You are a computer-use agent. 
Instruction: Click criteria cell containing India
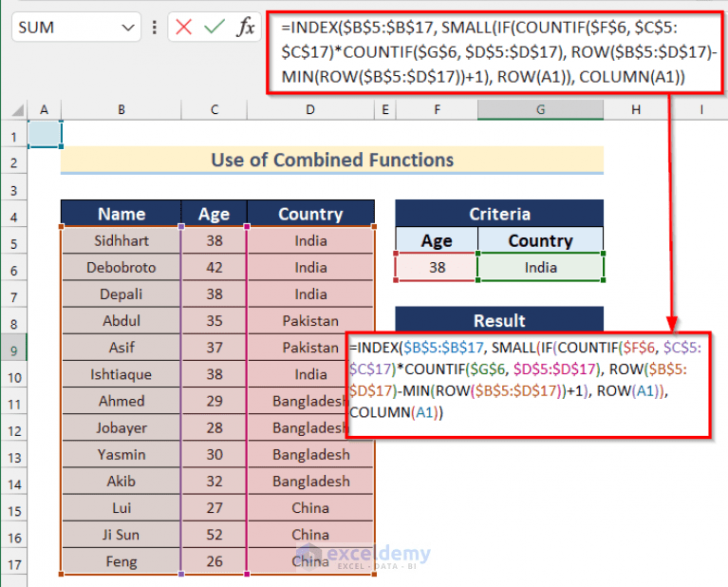(540, 267)
